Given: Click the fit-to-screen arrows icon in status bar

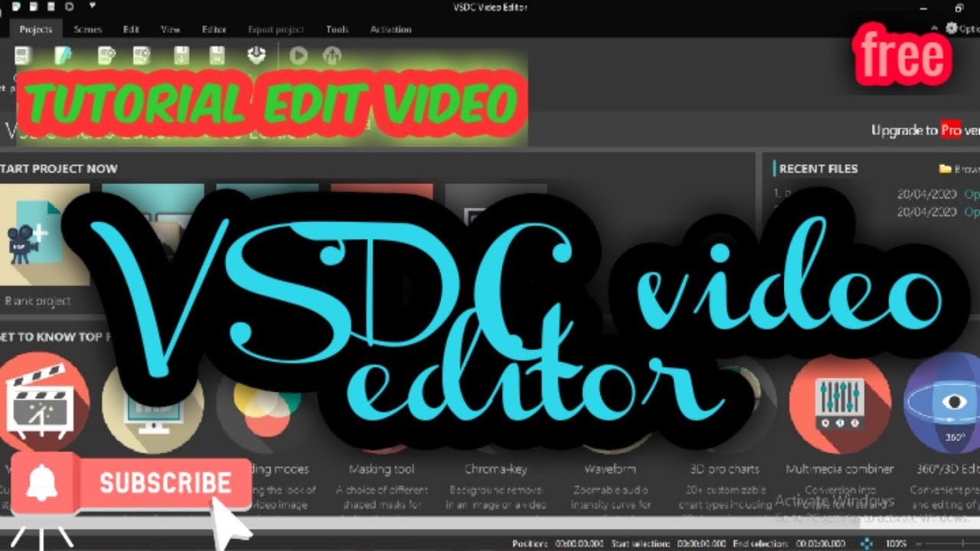Looking at the screenshot, I should click(867, 543).
